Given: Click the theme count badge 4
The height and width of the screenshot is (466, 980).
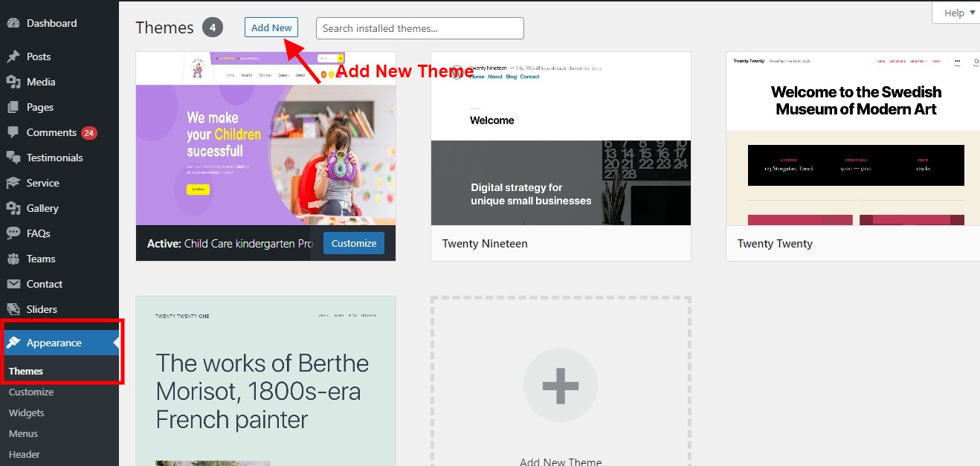Looking at the screenshot, I should point(213,27).
